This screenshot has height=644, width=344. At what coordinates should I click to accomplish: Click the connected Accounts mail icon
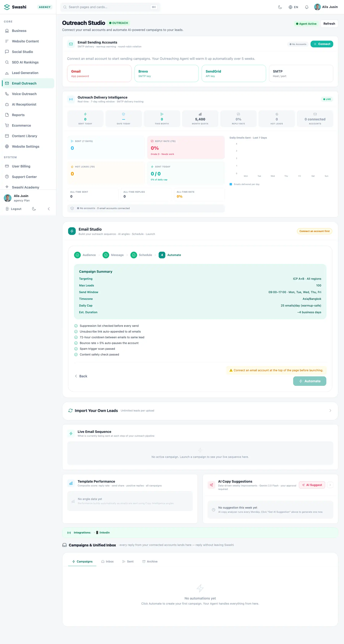point(315,114)
